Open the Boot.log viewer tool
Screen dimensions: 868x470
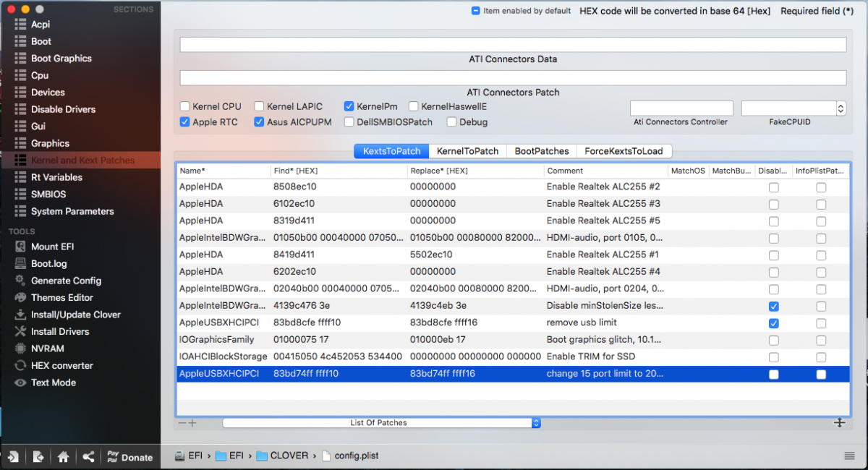click(x=48, y=264)
